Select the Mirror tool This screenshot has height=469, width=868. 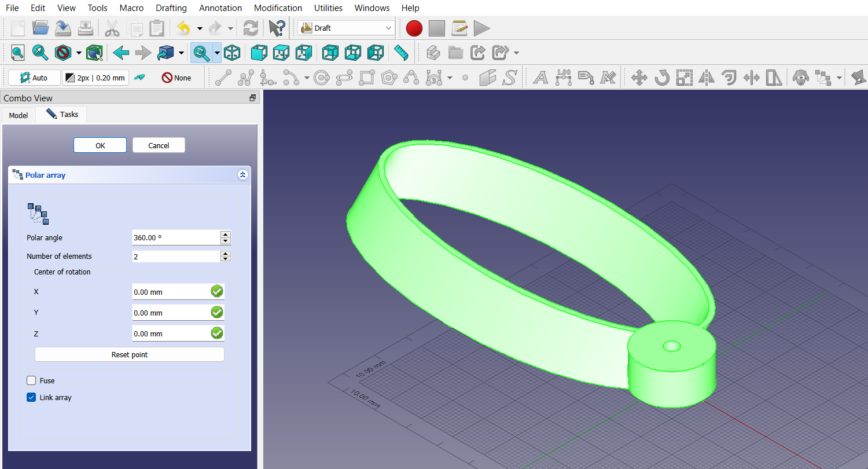707,77
